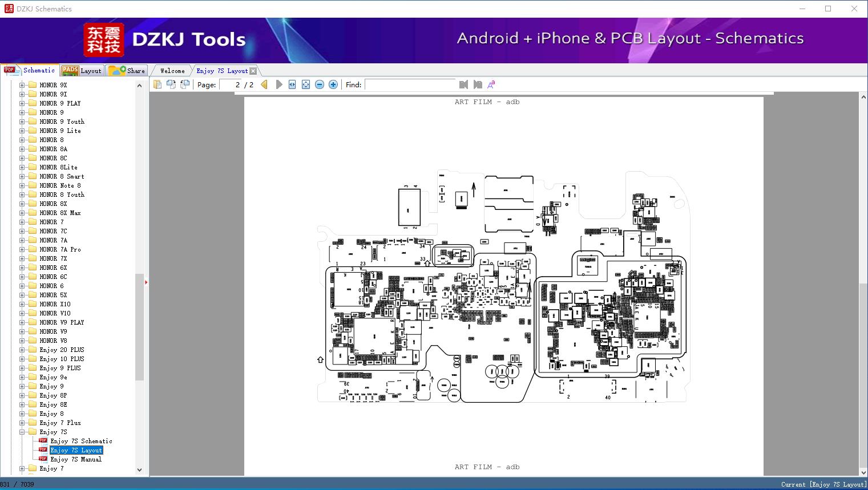This screenshot has width=868, height=490.
Task: Click the copy pages toolbar icon
Action: tap(157, 84)
